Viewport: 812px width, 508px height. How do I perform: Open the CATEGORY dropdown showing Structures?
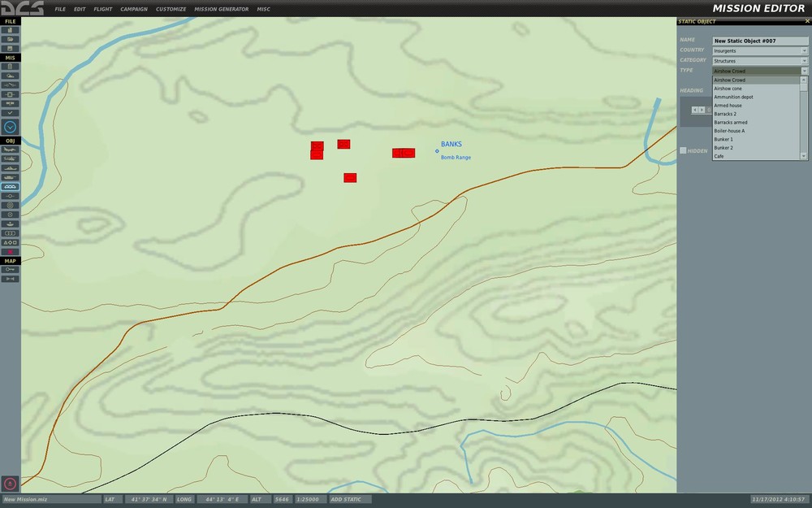760,61
